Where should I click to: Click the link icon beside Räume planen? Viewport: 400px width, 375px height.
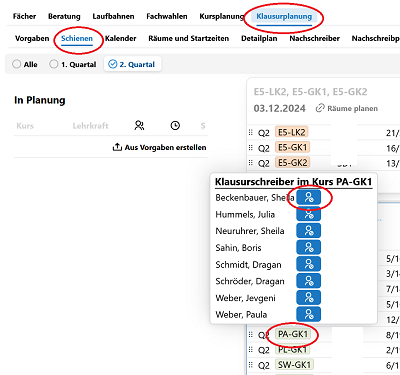click(x=320, y=108)
